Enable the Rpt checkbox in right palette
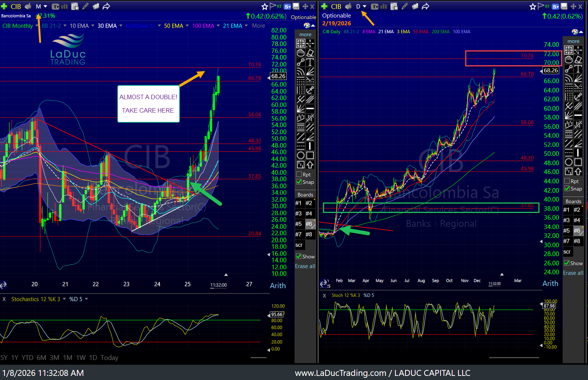The width and height of the screenshot is (588, 380). point(567,181)
